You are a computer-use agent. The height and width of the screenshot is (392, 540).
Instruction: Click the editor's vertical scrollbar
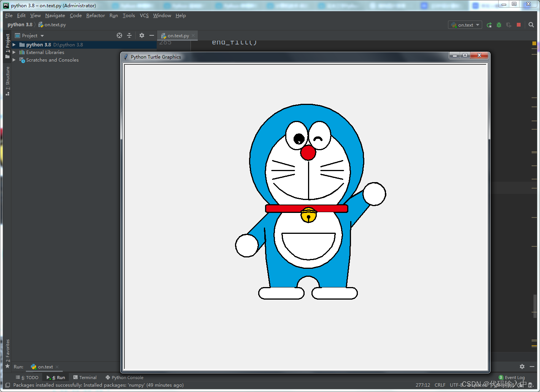tap(534, 306)
